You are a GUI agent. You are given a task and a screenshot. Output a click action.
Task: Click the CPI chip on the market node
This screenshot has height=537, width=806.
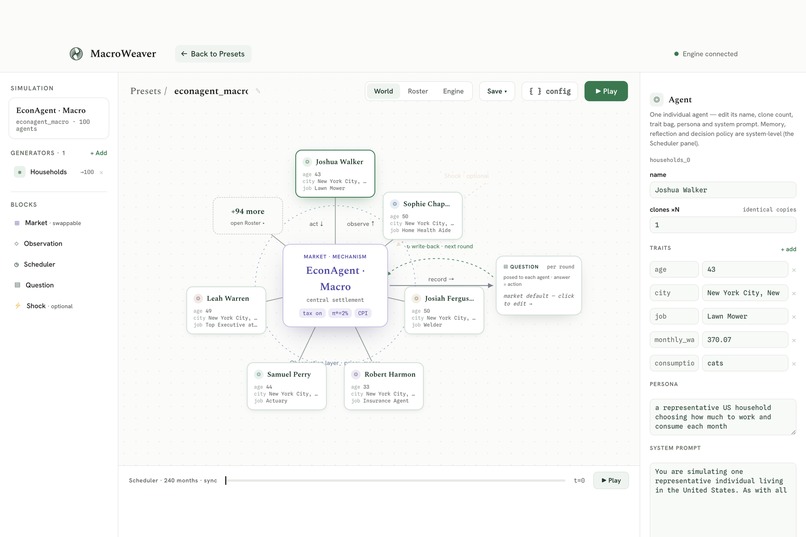[363, 313]
